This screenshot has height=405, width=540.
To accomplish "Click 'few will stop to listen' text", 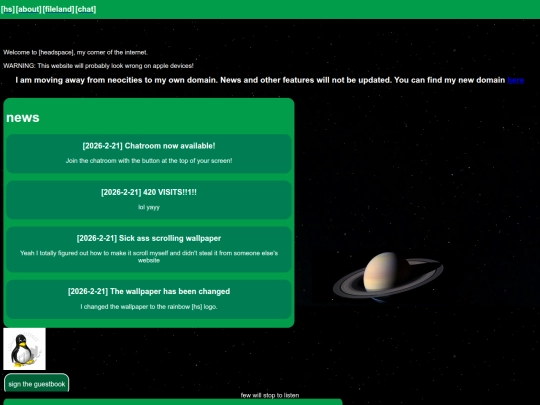I will 270,395.
